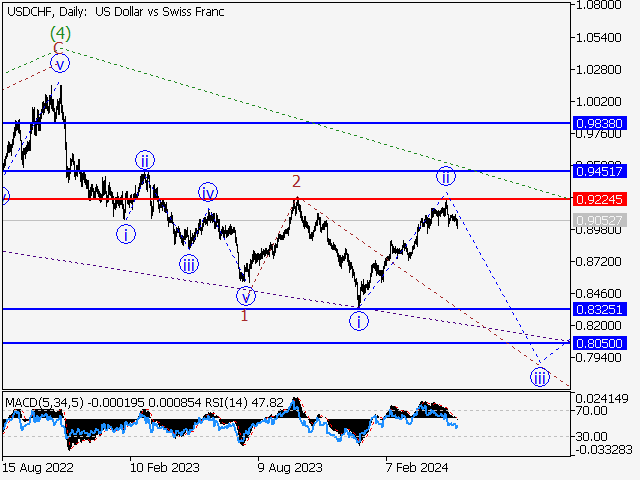Select the 30.00 RSI level label
Viewport: 640px width, 480px height.
click(591, 436)
